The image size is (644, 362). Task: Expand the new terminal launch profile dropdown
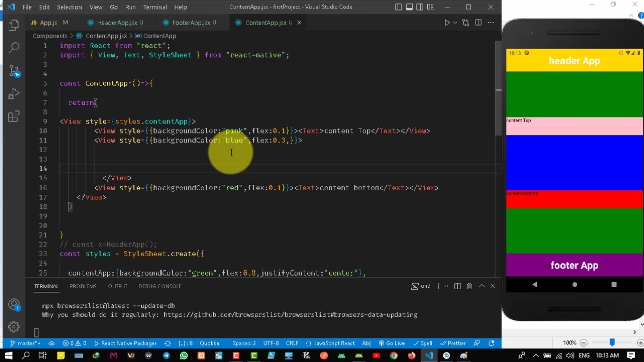tap(446, 286)
